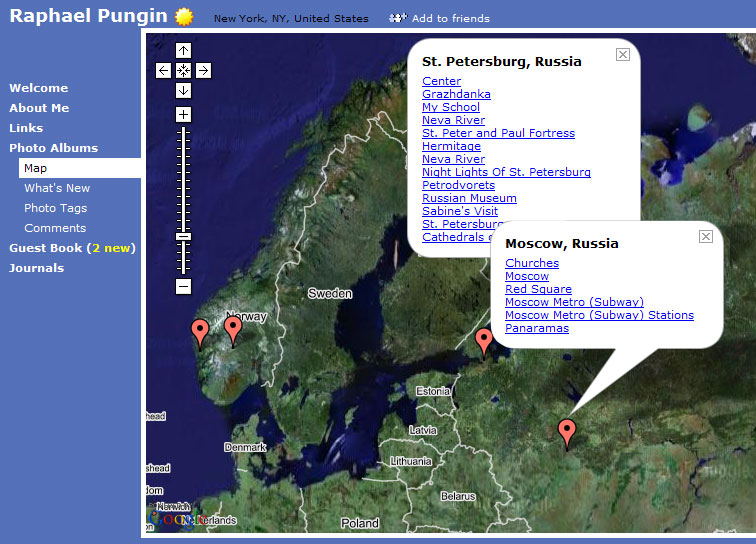
Task: Click the zoom slider handle
Action: tap(183, 236)
